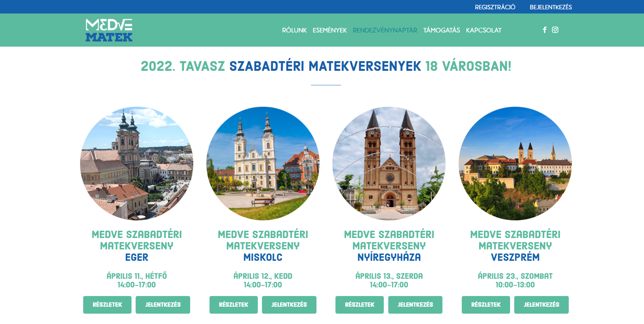Click Jelentkezés for the Veszprém event

coord(541,305)
